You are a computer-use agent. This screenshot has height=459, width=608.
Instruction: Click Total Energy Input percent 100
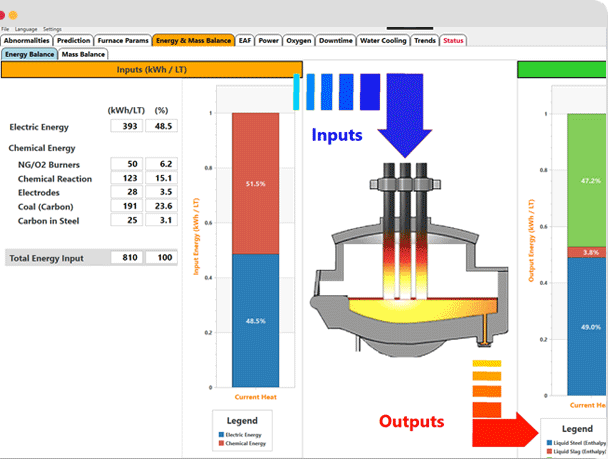coord(162,257)
